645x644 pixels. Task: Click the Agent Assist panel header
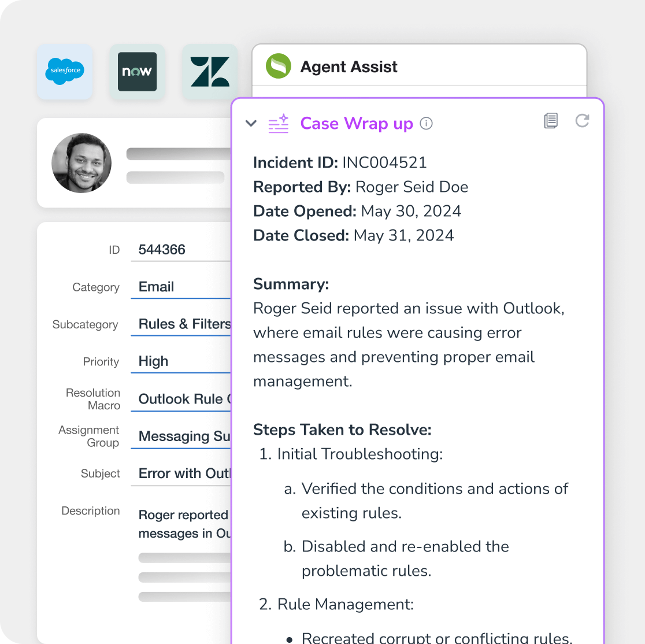tap(349, 67)
